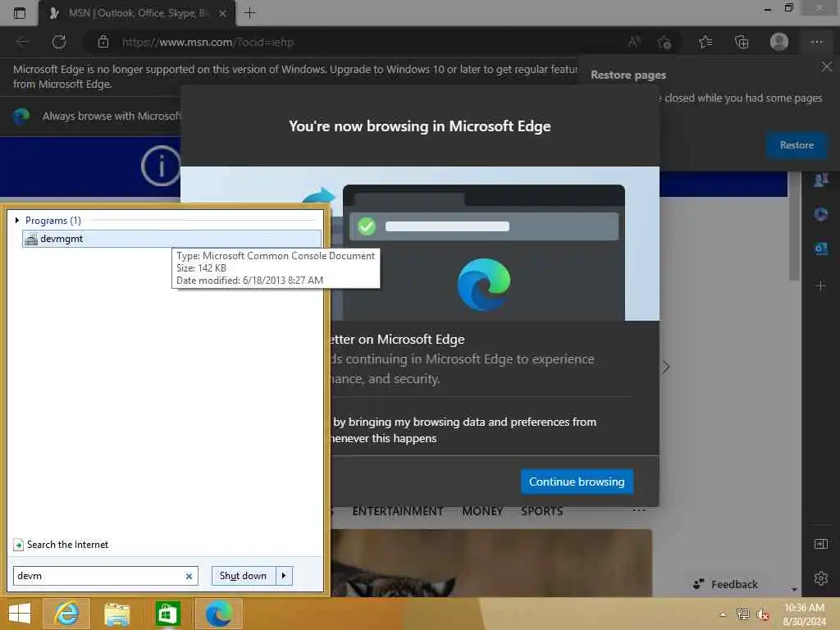Close the MSN tab

click(x=222, y=13)
